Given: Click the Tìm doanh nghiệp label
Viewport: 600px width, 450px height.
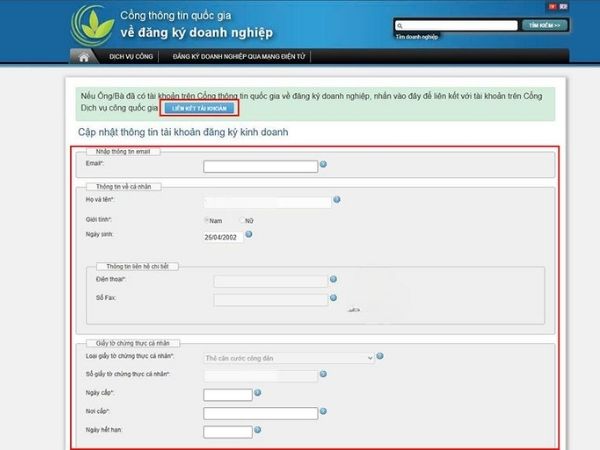Looking at the screenshot, I should pos(416,37).
